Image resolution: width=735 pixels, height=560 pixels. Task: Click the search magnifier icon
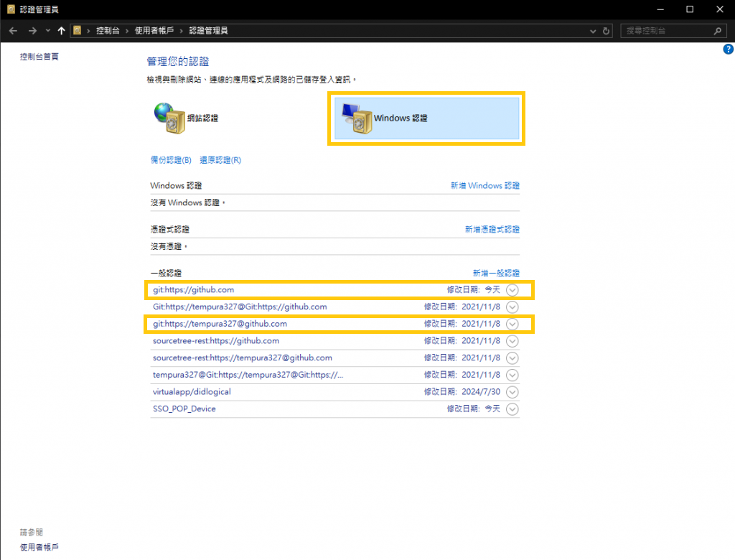click(718, 31)
